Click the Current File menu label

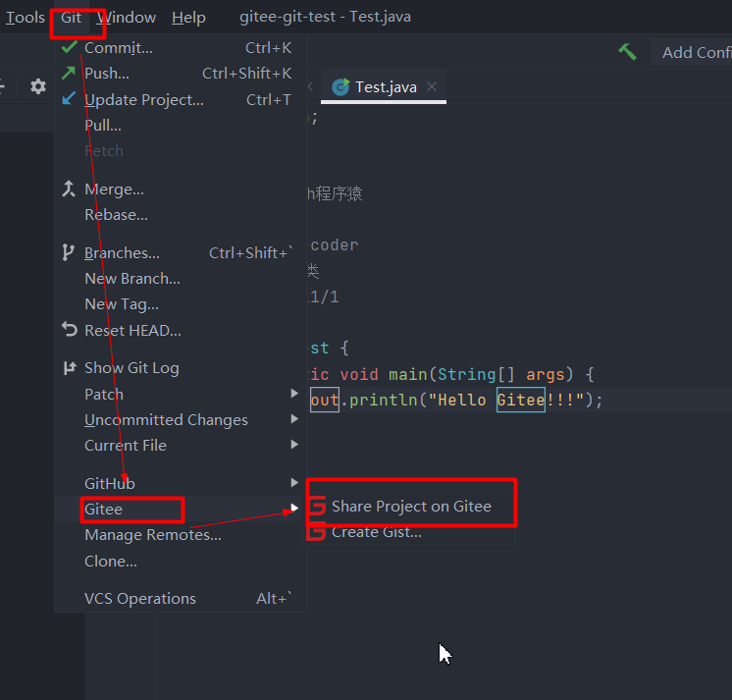pyautogui.click(x=126, y=446)
